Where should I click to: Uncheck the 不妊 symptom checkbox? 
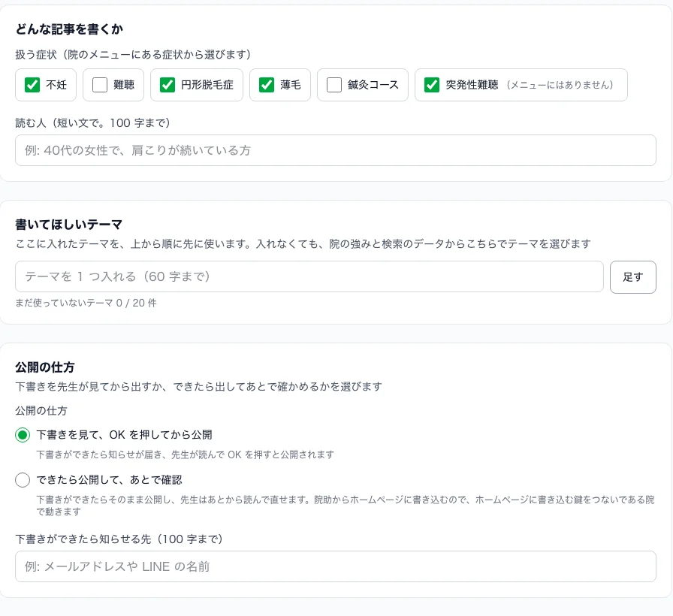pos(32,85)
